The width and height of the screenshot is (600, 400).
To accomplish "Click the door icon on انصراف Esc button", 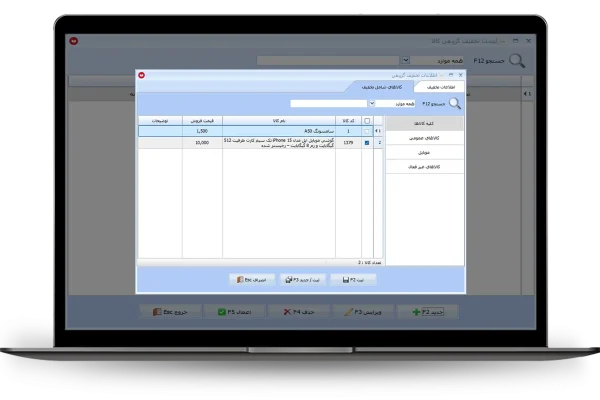I will [x=238, y=280].
